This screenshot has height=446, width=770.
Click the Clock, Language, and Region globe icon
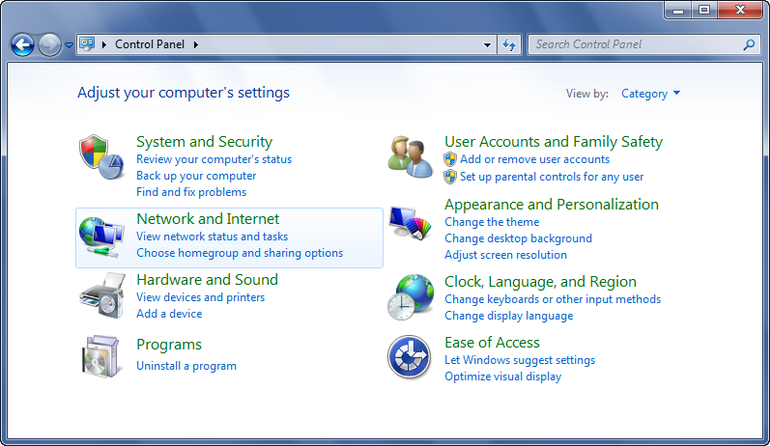410,295
